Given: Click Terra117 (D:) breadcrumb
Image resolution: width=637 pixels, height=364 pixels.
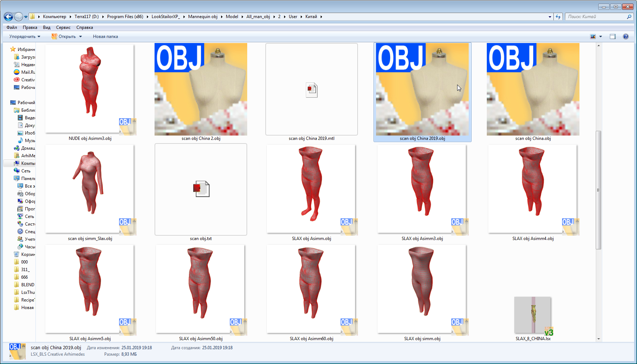Looking at the screenshot, I should pos(87,17).
